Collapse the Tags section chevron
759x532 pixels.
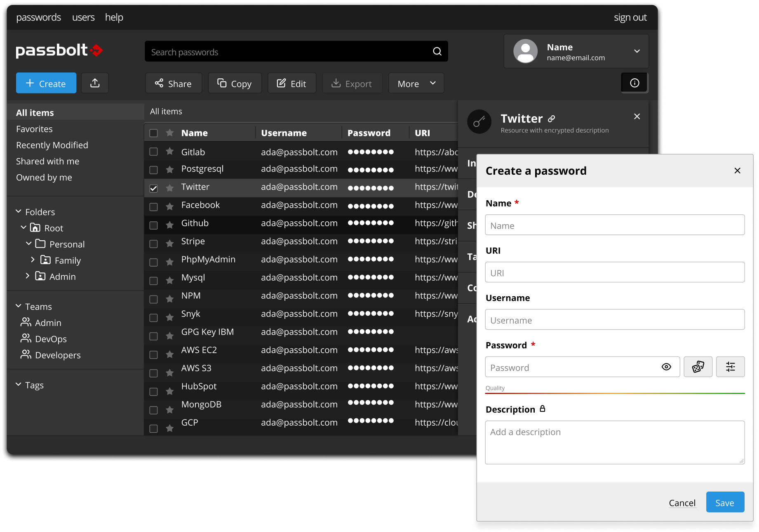click(x=19, y=384)
